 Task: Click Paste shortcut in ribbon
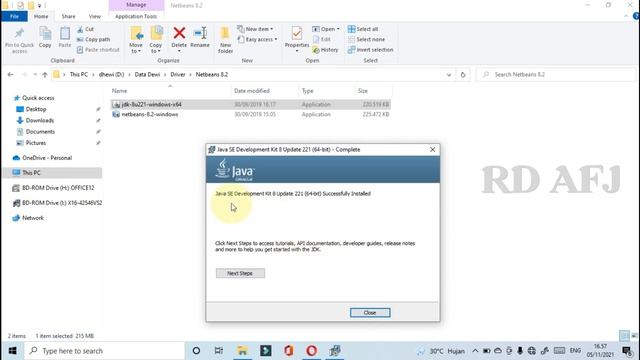pos(98,50)
